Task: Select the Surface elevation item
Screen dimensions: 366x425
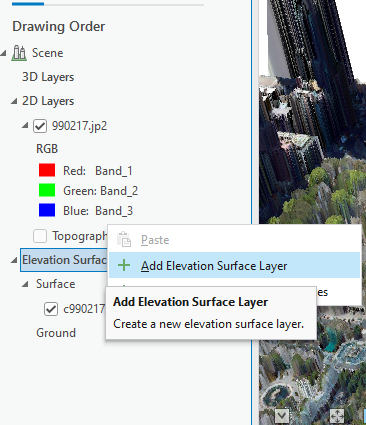Action: (56, 284)
